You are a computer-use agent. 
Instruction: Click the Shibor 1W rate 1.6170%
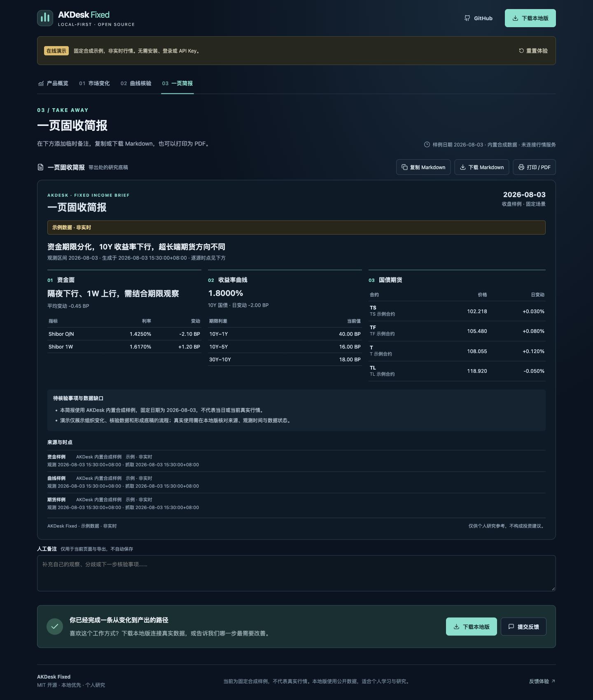[140, 347]
